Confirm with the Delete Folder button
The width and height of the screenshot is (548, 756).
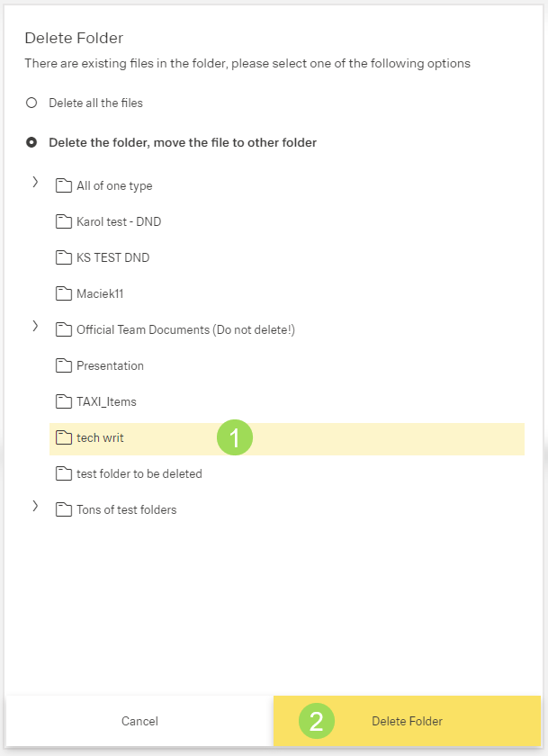tap(407, 721)
